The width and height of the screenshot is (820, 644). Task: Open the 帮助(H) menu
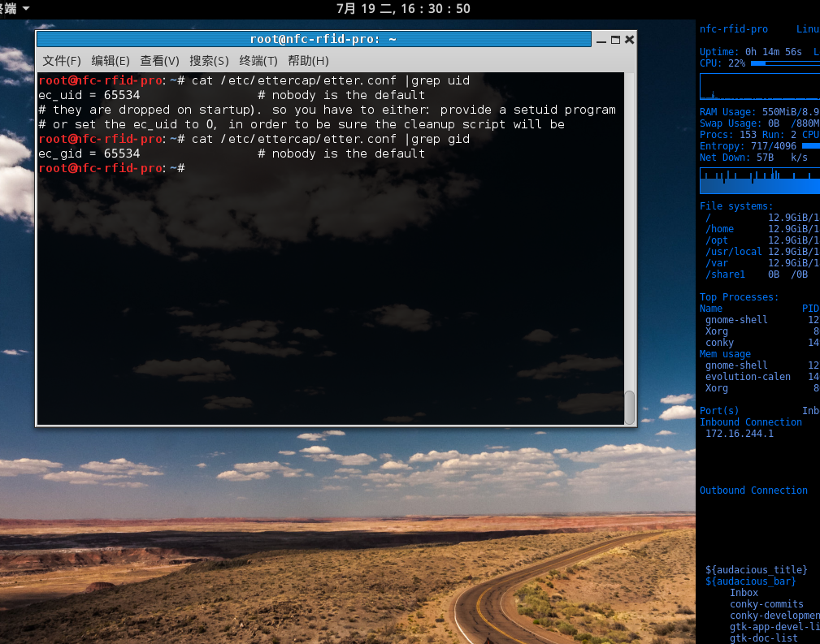pos(309,61)
